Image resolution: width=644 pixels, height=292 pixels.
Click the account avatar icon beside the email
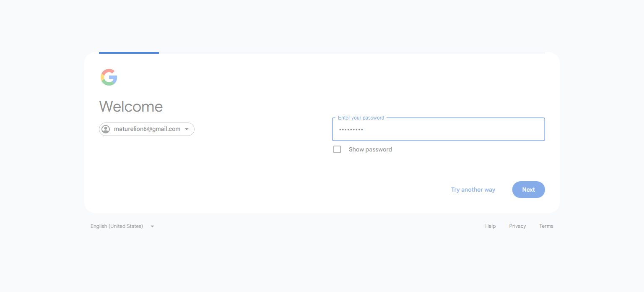pyautogui.click(x=106, y=129)
